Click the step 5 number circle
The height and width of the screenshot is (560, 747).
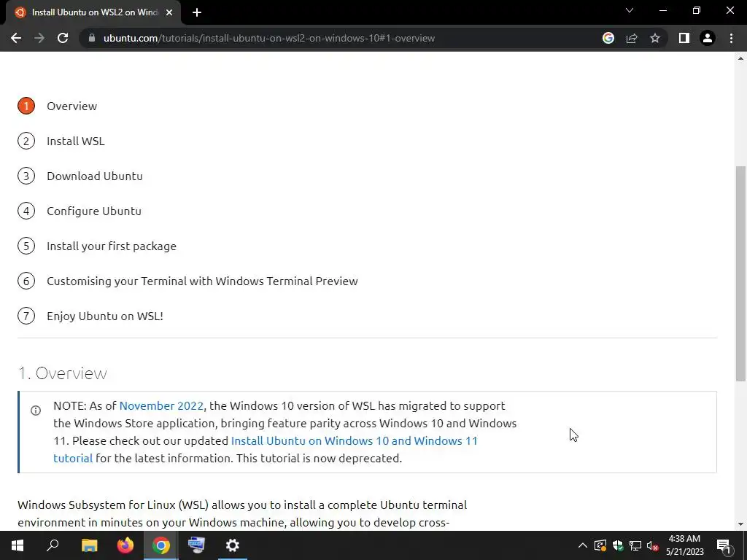(x=26, y=246)
